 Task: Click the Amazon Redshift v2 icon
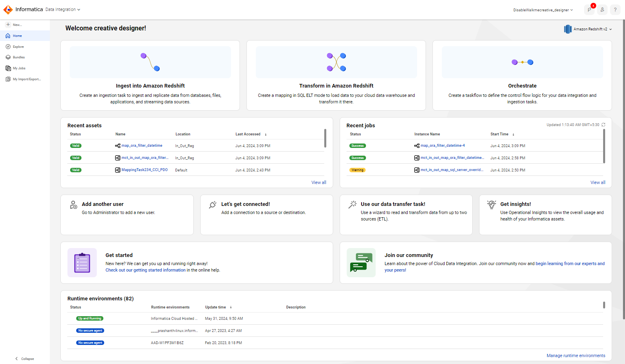(x=567, y=29)
